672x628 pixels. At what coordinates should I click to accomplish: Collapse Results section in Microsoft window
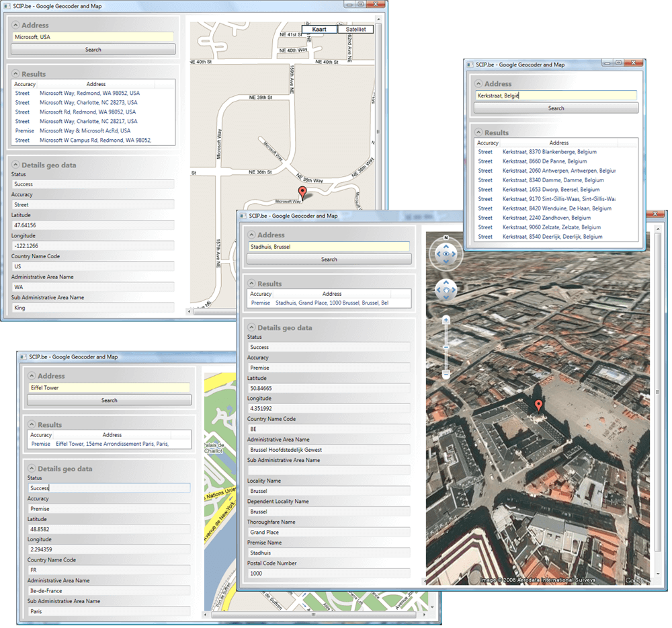(15, 74)
